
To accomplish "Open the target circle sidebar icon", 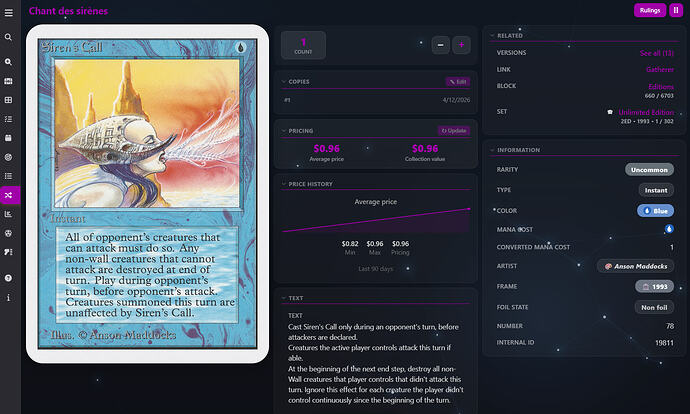I will pyautogui.click(x=8, y=157).
